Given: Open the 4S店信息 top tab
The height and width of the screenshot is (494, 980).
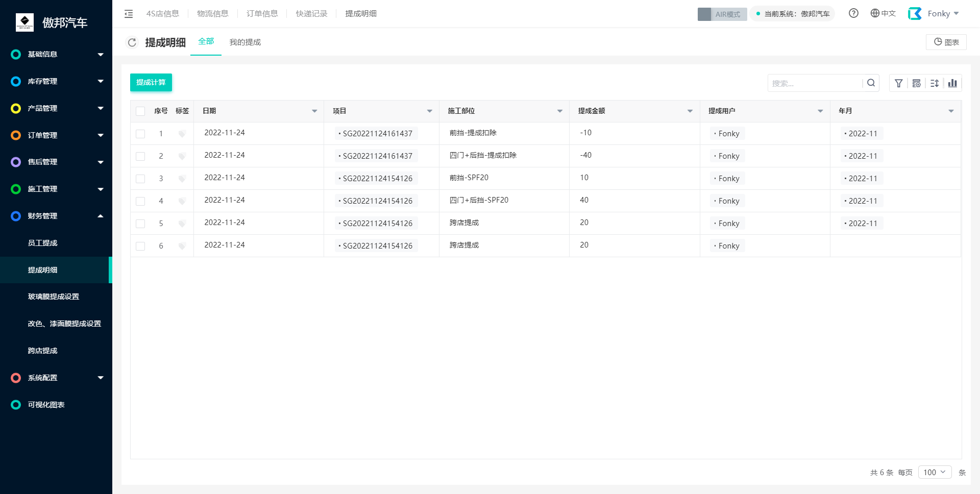Looking at the screenshot, I should [163, 14].
